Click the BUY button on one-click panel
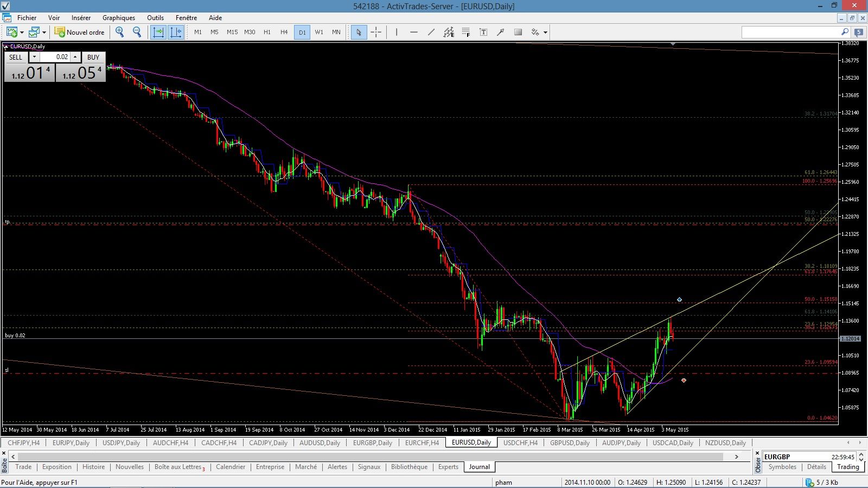Screen dimensions: 868x488 pos(93,57)
